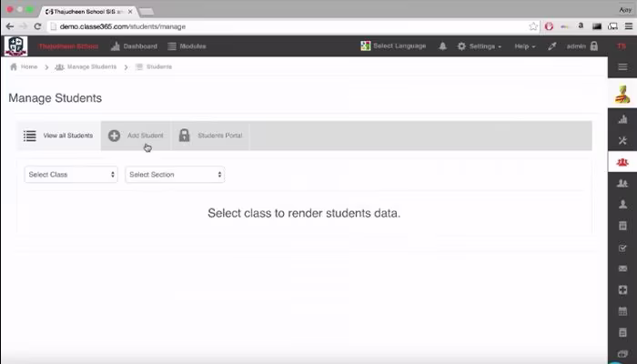
Task: Open the medical plus sidebar icon
Action: 622,289
